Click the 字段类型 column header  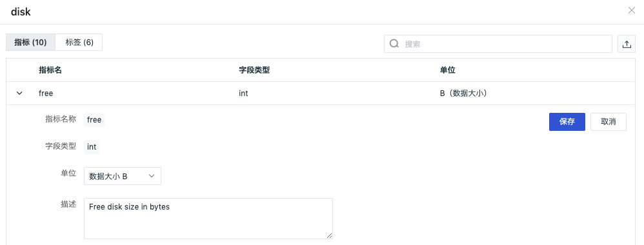(x=254, y=70)
